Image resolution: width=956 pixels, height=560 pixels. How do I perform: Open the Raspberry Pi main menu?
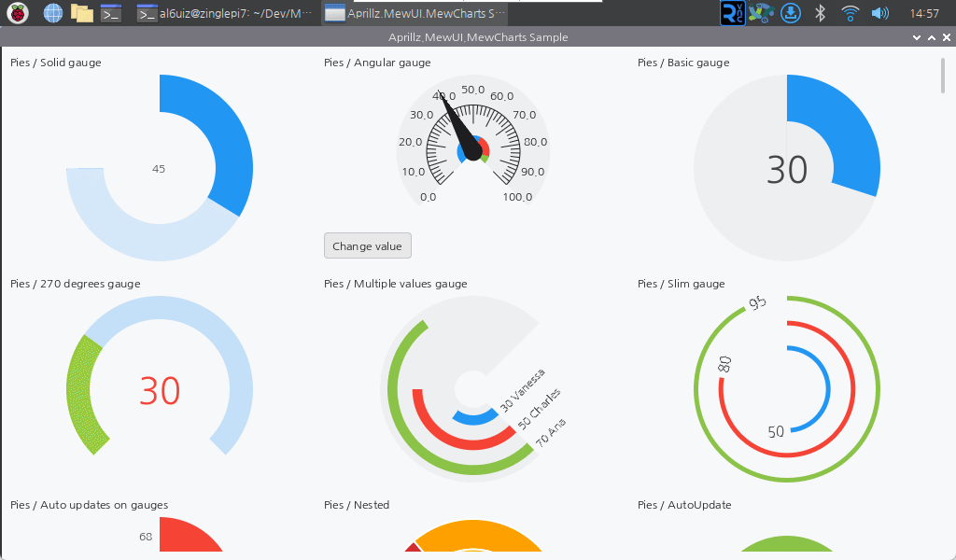(x=18, y=13)
